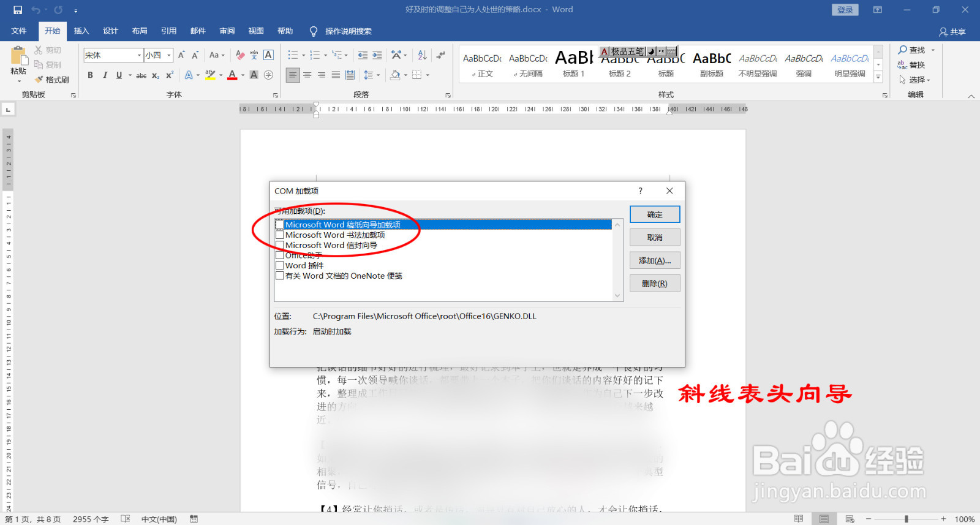Click the 共享 share button
Viewport: 980px width, 525px height.
[x=952, y=32]
